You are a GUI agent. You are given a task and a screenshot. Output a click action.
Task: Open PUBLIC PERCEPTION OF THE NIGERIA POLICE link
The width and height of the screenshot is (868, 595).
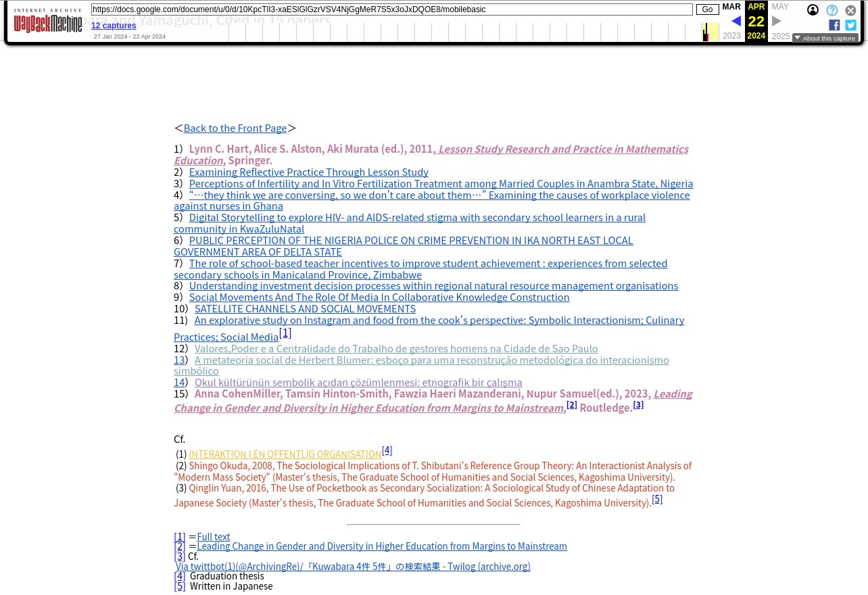(x=404, y=245)
